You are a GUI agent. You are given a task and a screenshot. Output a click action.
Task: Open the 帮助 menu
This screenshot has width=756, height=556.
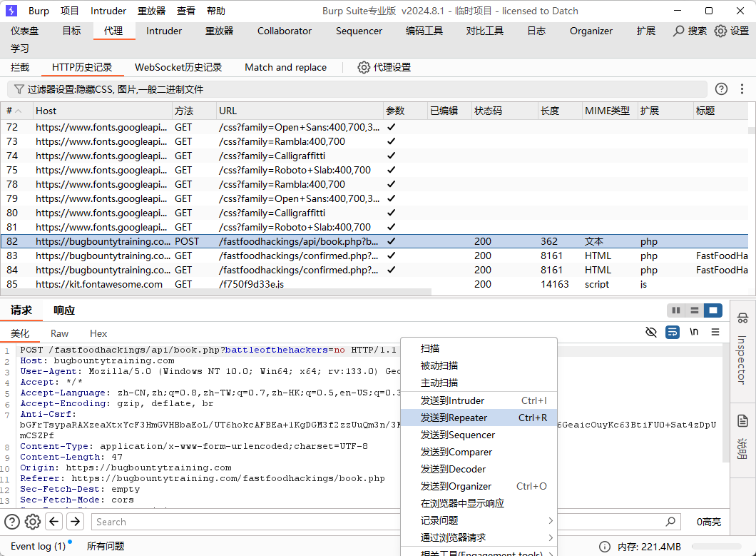[216, 11]
